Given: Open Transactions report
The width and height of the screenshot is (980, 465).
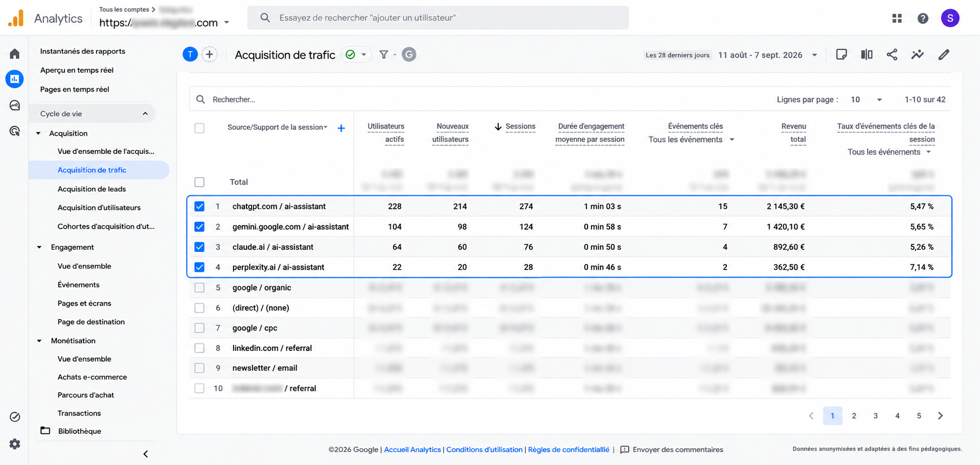Looking at the screenshot, I should [x=79, y=413].
